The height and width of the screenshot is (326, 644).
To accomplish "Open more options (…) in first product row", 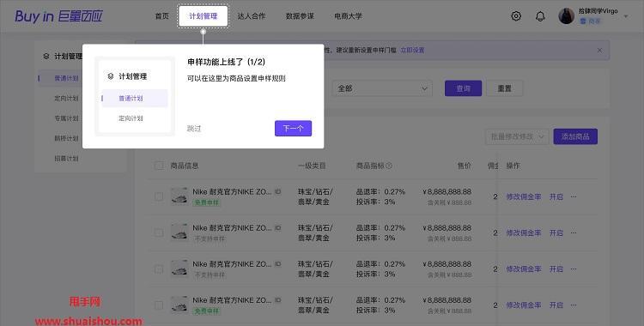I will point(574,196).
